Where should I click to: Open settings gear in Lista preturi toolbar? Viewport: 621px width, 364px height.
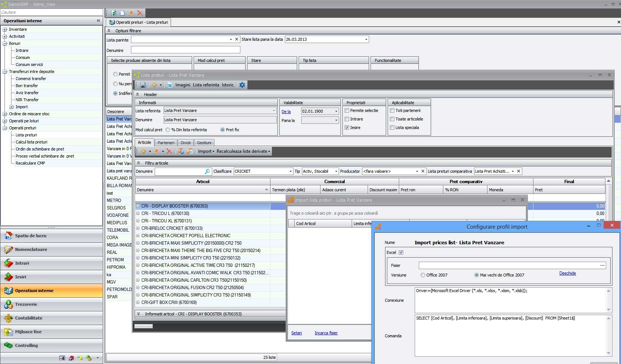(242, 85)
